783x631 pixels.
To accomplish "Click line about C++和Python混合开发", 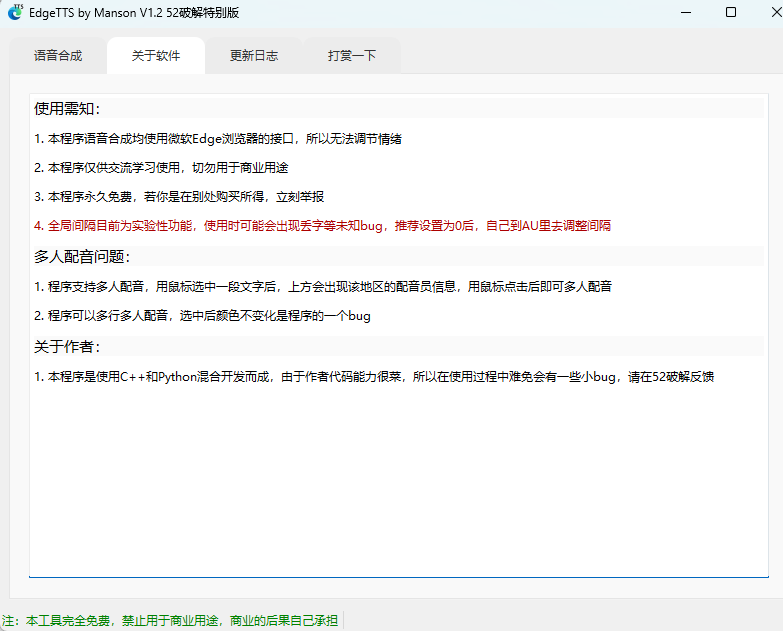I will 374,376.
